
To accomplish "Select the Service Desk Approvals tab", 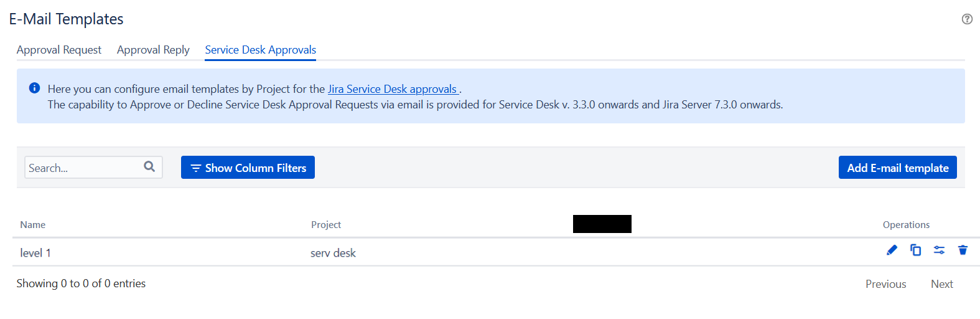I will tap(261, 50).
